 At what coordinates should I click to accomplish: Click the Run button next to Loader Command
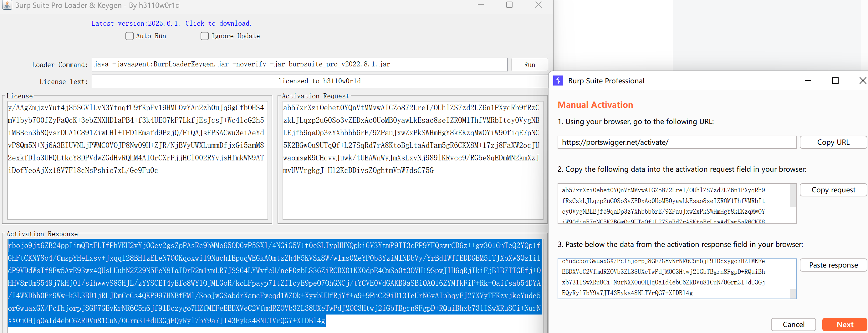pos(529,65)
